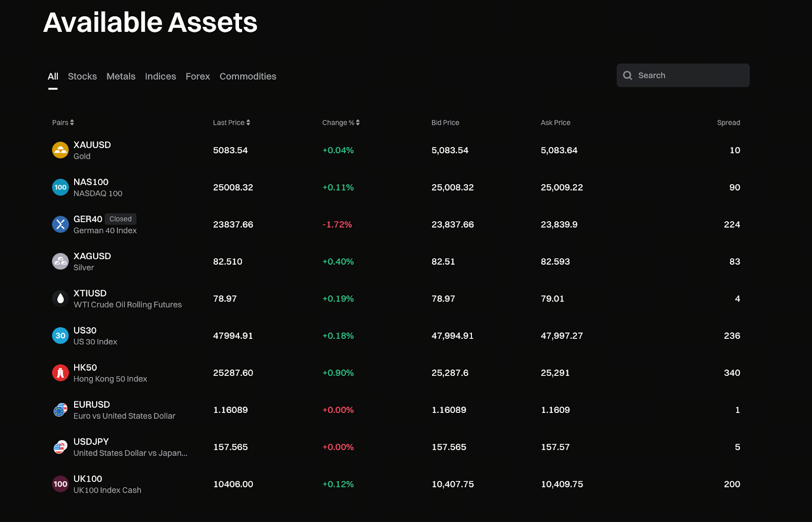Click the EURUSD flag pair icon
Viewport: 812px width, 522px height.
(x=60, y=410)
